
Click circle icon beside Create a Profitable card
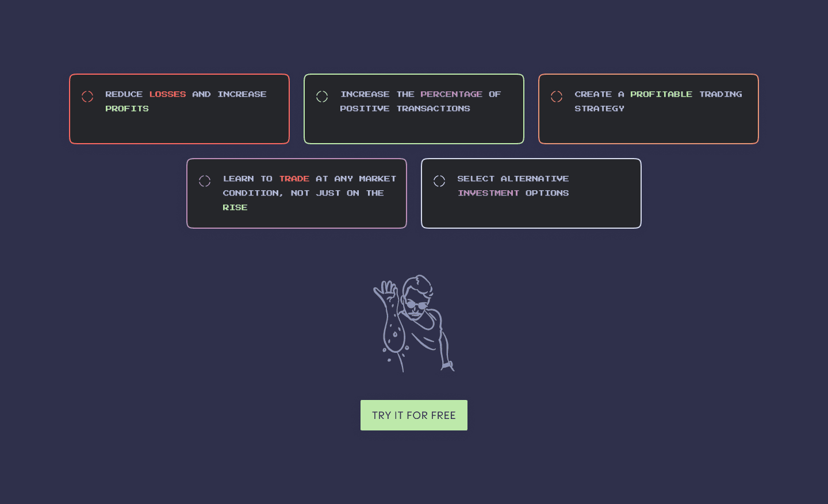tap(557, 97)
